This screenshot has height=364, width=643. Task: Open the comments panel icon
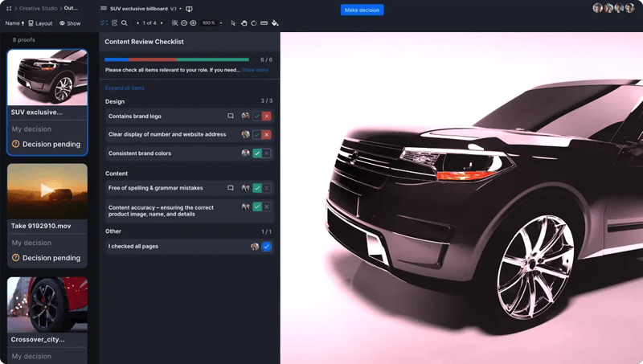point(114,23)
